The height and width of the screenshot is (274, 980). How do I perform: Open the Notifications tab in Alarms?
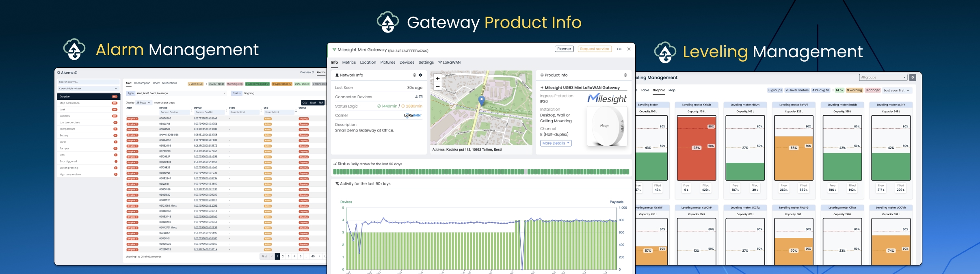[x=170, y=83]
